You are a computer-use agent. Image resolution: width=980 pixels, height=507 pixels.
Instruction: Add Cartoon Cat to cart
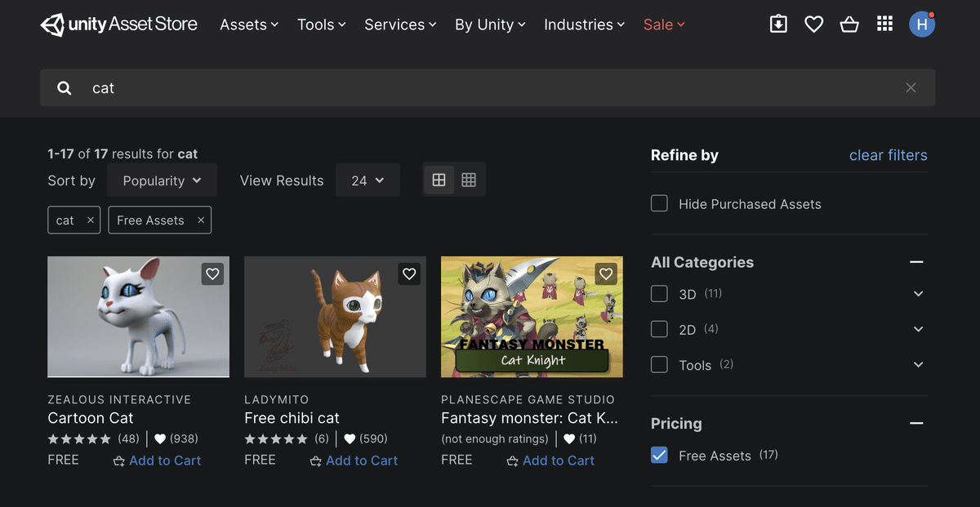(x=157, y=460)
